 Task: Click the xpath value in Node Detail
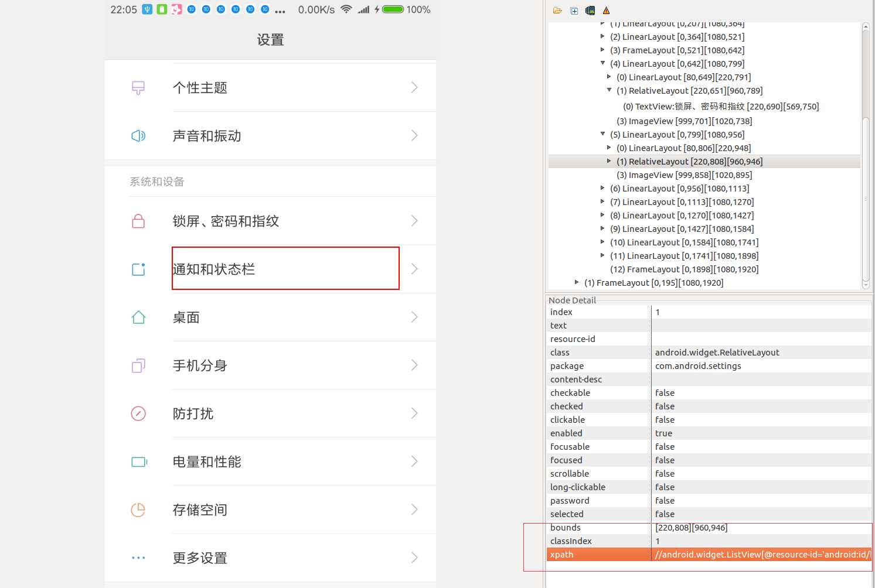[762, 555]
